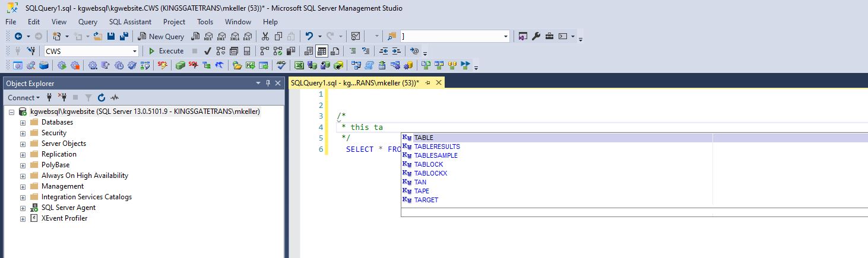Click the Uncomment Selected Lines icon

(366, 51)
